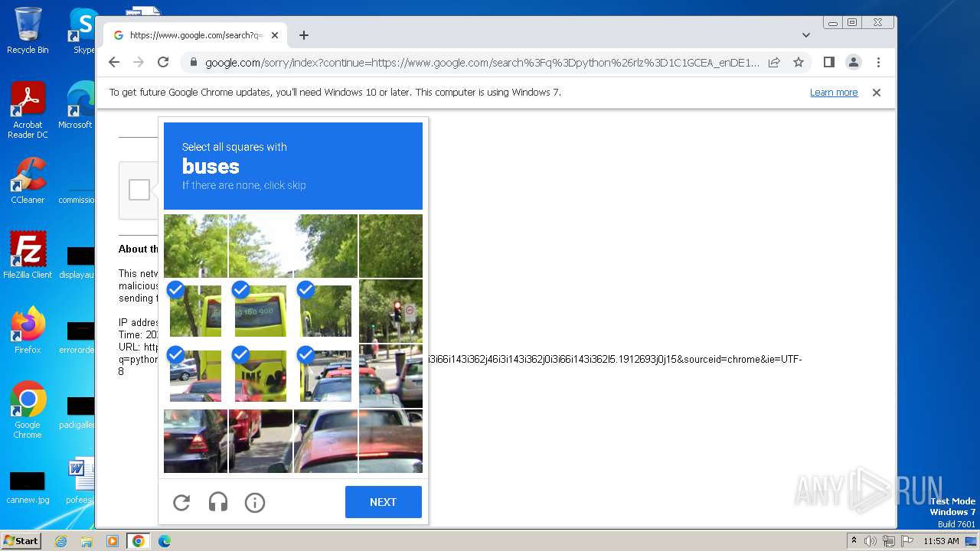The image size is (980, 551).
Task: Launch the Microsoft Edge desktop shortcut
Action: [77, 106]
